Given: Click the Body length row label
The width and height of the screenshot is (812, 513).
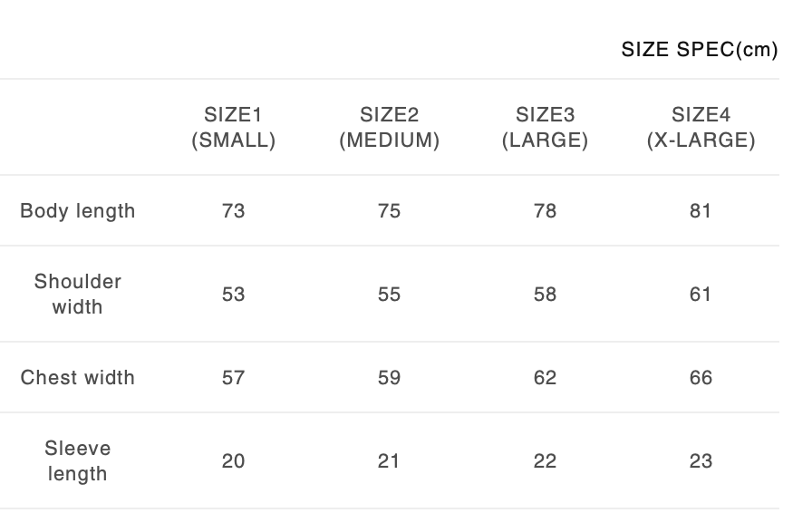Looking at the screenshot, I should [x=78, y=211].
